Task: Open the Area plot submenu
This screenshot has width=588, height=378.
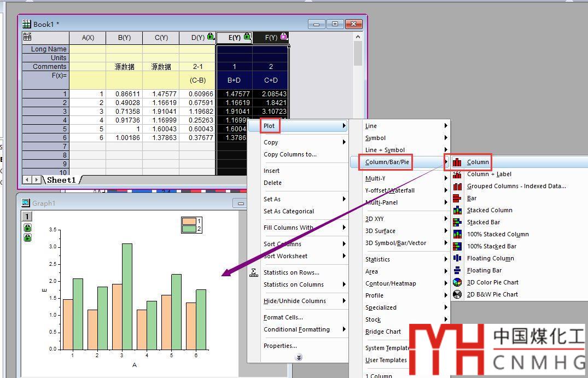Action: pos(400,271)
